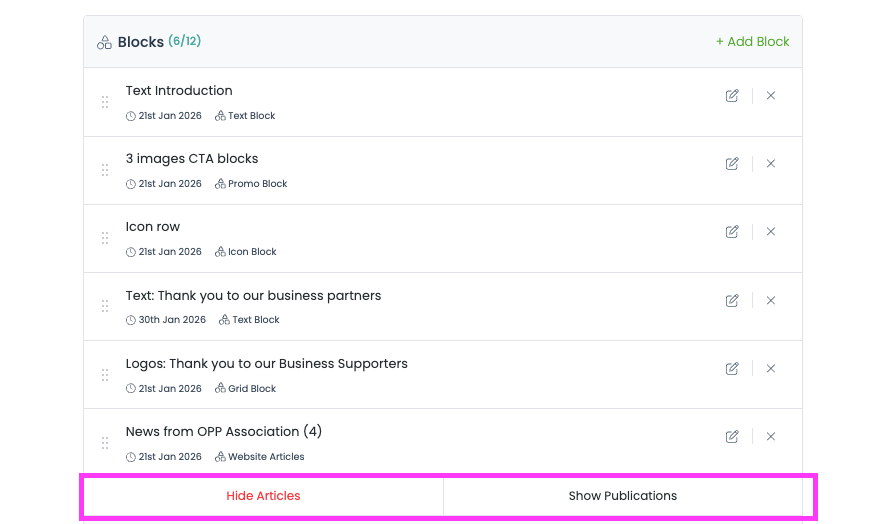Grab the Text Introduction drag handle
The width and height of the screenshot is (893, 524).
pos(105,102)
